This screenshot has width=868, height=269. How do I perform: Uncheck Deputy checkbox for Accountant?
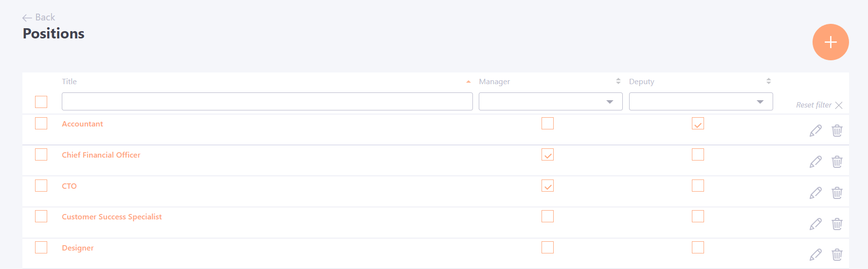tap(698, 124)
